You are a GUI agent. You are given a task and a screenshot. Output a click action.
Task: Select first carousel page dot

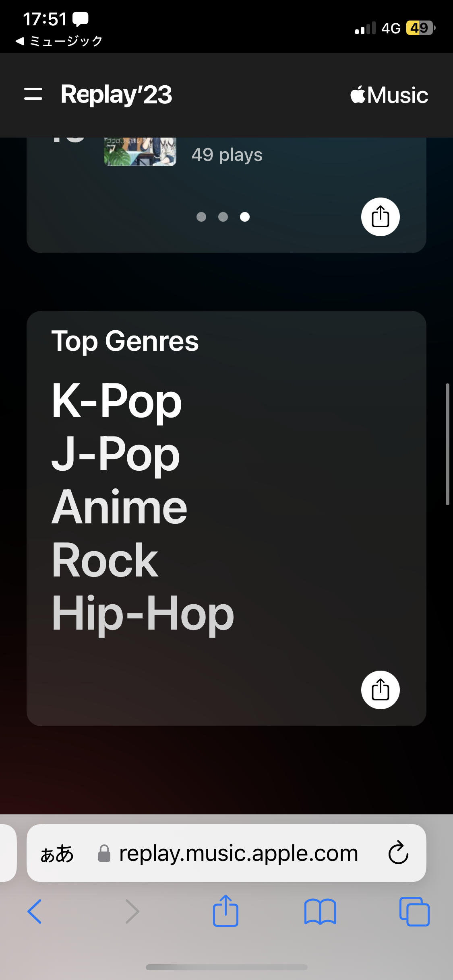click(201, 217)
